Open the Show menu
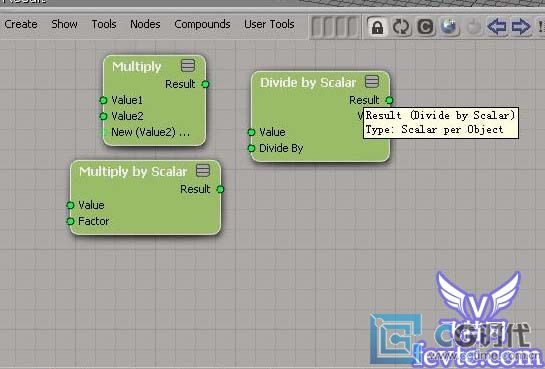 pos(64,24)
